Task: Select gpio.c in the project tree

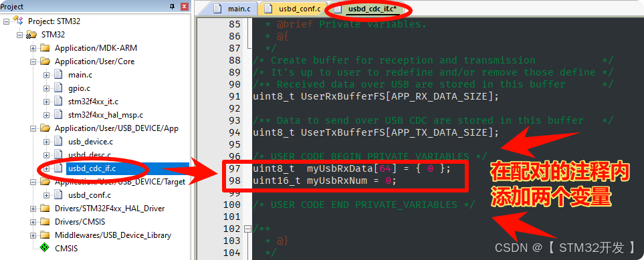Action: click(80, 88)
